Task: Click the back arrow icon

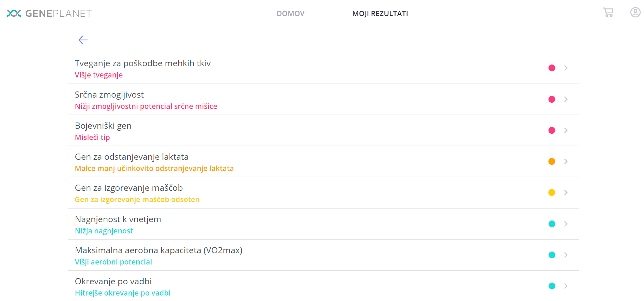Action: click(83, 40)
